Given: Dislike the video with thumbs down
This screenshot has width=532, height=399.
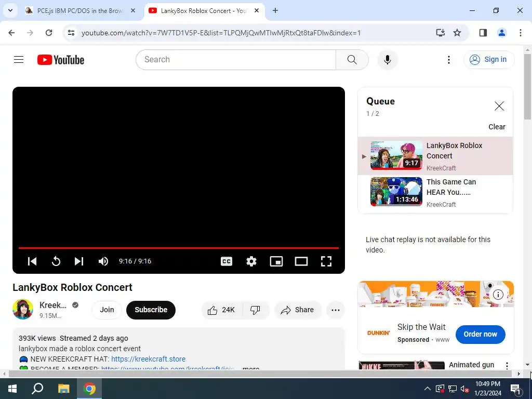Looking at the screenshot, I should coord(255,310).
